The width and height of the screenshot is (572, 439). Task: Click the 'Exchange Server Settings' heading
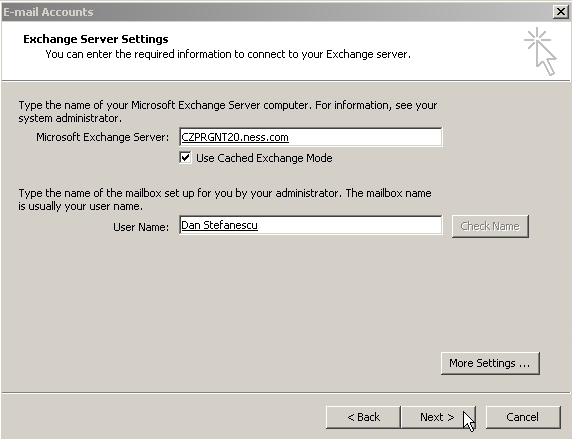96,39
